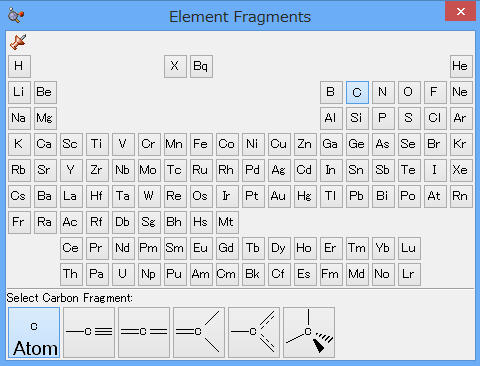Click Cerium (Ce) lanthanide element
Viewport: 480px width, 366px height.
[71, 248]
